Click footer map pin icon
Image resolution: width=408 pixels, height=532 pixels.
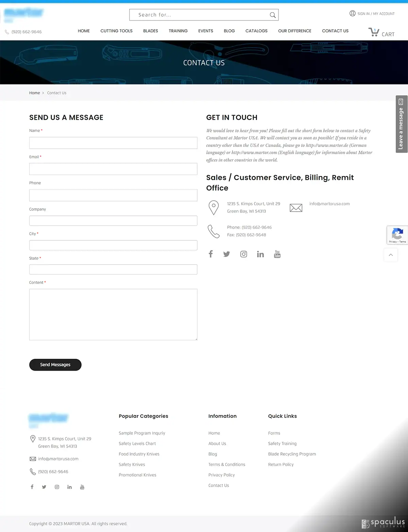(33, 439)
